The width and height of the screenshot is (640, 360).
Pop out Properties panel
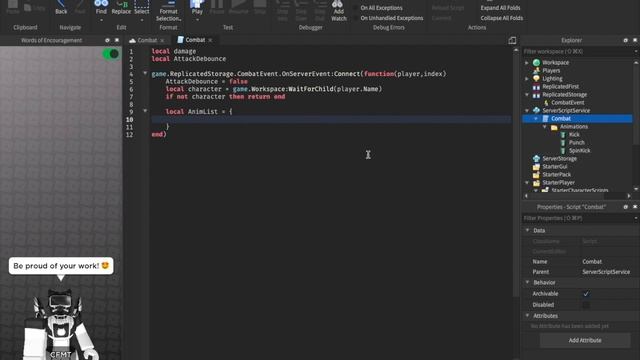pos(625,207)
